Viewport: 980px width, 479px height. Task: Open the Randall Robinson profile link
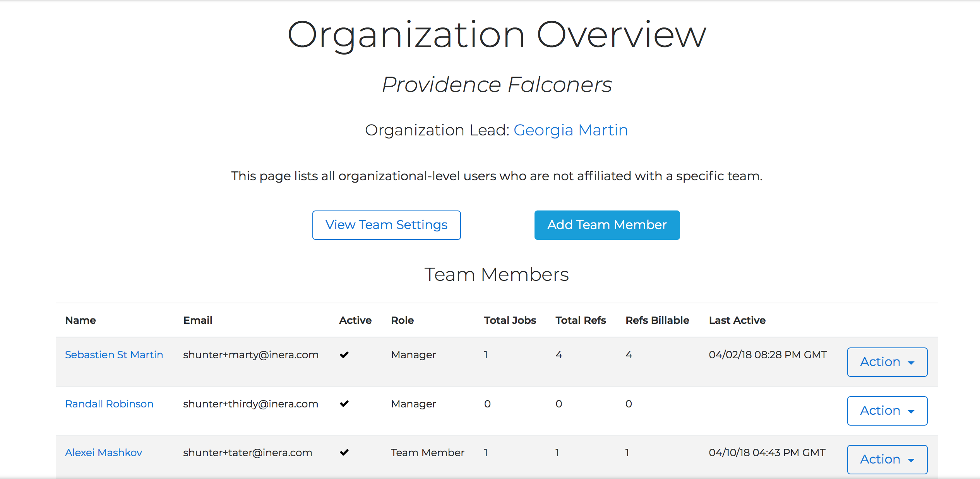pos(109,404)
